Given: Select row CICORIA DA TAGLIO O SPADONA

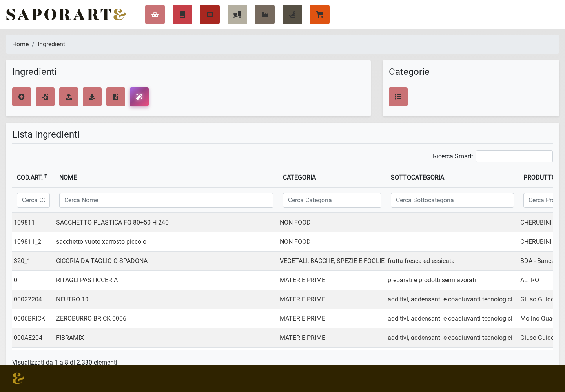Looking at the screenshot, I should [282, 261].
